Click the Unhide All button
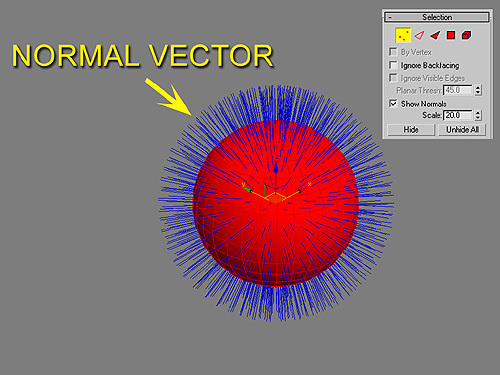The image size is (500, 375). [x=462, y=129]
